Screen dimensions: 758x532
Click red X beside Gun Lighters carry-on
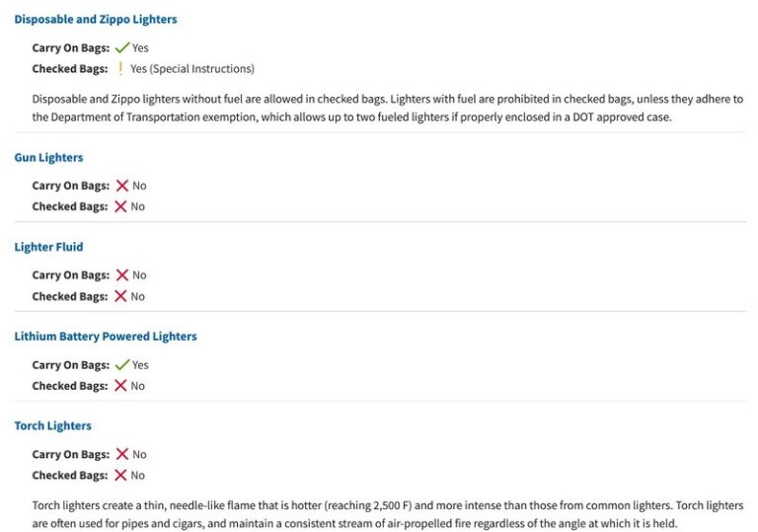(x=121, y=186)
